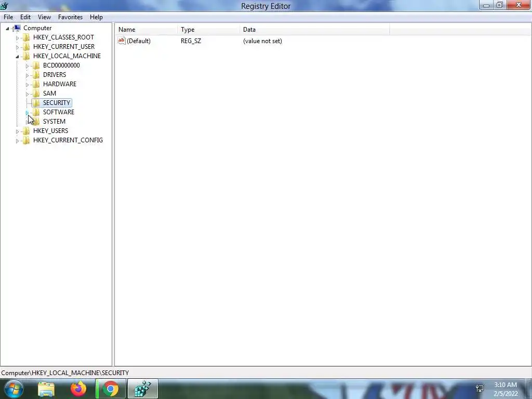
Task: Click Registry Editor taskbar button
Action: point(142,389)
